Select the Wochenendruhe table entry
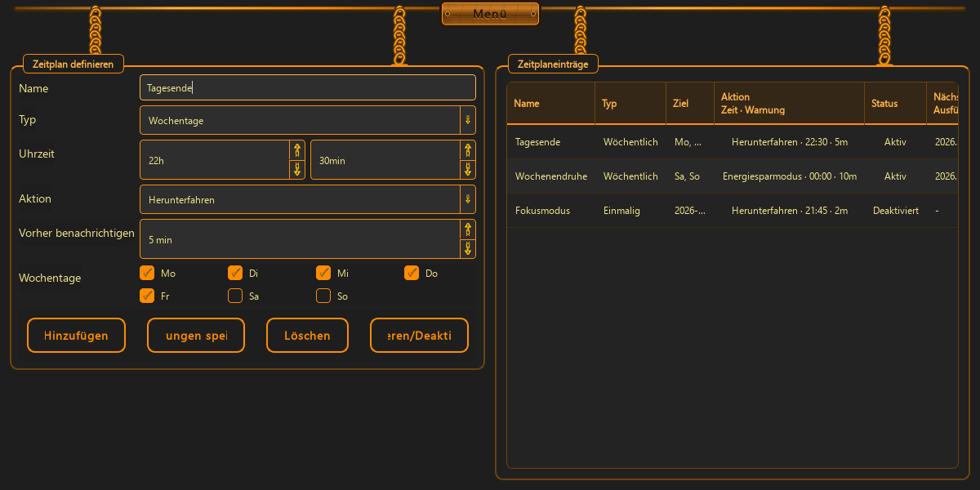This screenshot has width=980, height=490. pyautogui.click(x=550, y=176)
